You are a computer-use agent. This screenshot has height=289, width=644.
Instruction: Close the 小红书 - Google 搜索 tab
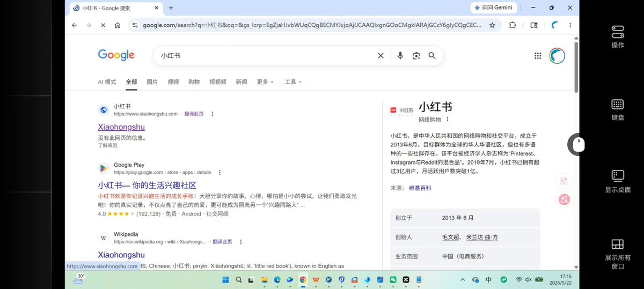click(157, 8)
